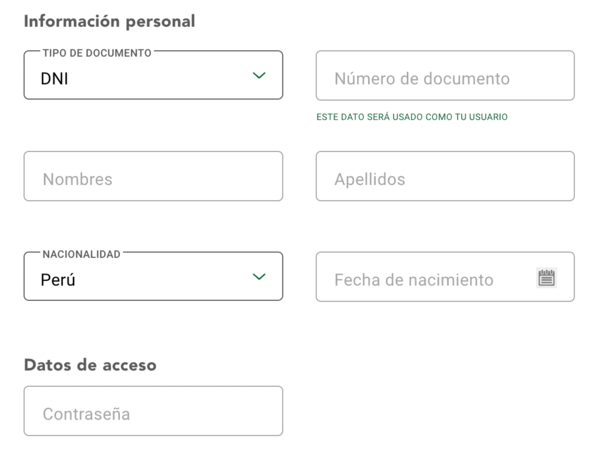Focus the Número de documento field

click(445, 76)
